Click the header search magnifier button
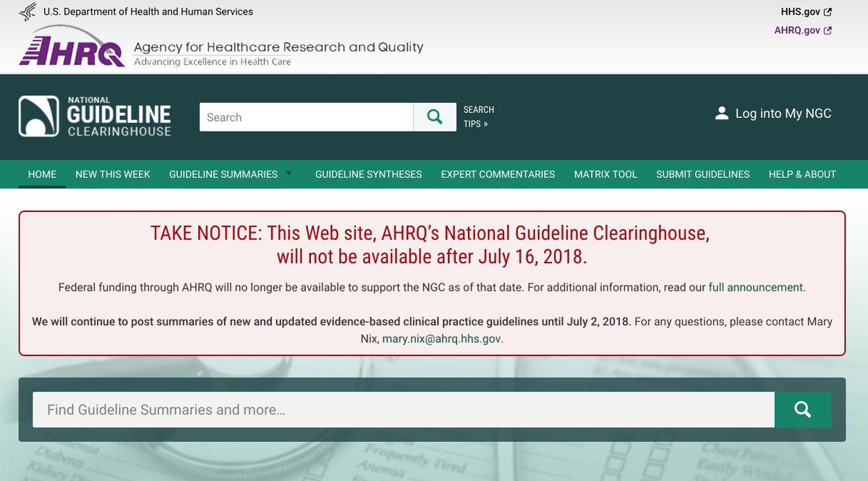This screenshot has width=868, height=481. tap(435, 117)
